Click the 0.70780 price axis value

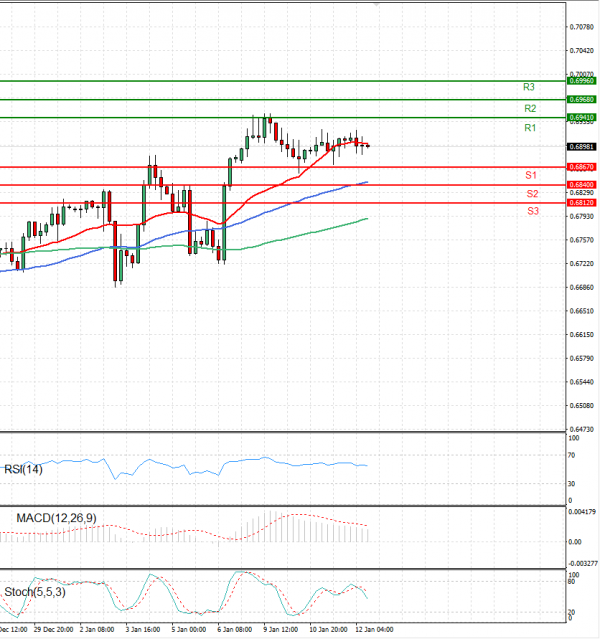[x=582, y=27]
